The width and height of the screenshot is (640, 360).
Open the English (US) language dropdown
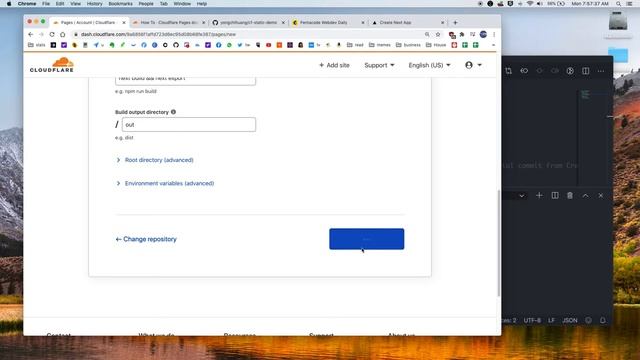click(x=429, y=65)
